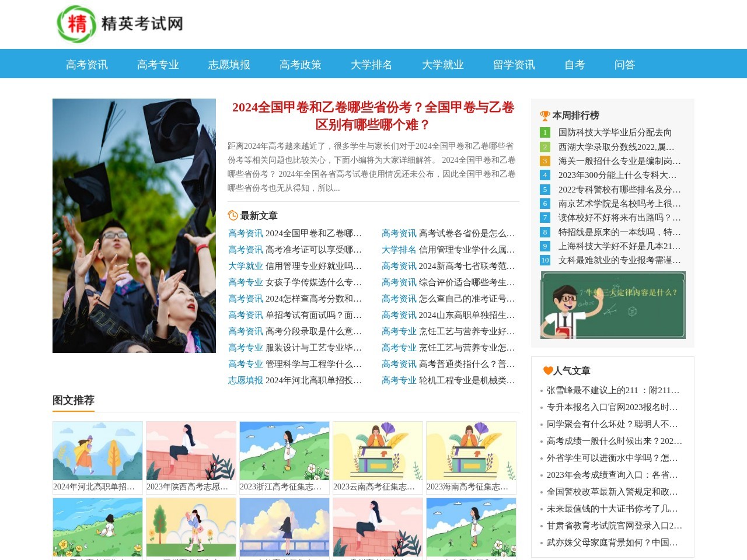Open article 高考试卷各省份是怎么

click(467, 233)
